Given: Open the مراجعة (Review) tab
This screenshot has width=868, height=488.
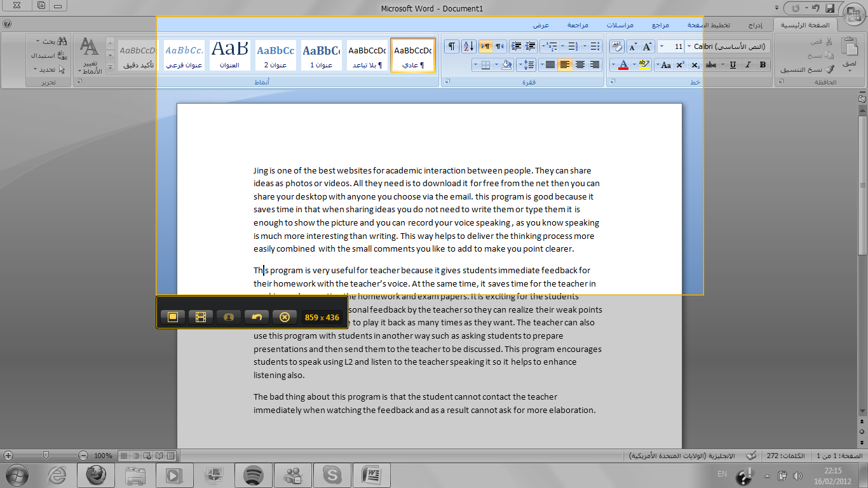Looking at the screenshot, I should click(x=578, y=25).
